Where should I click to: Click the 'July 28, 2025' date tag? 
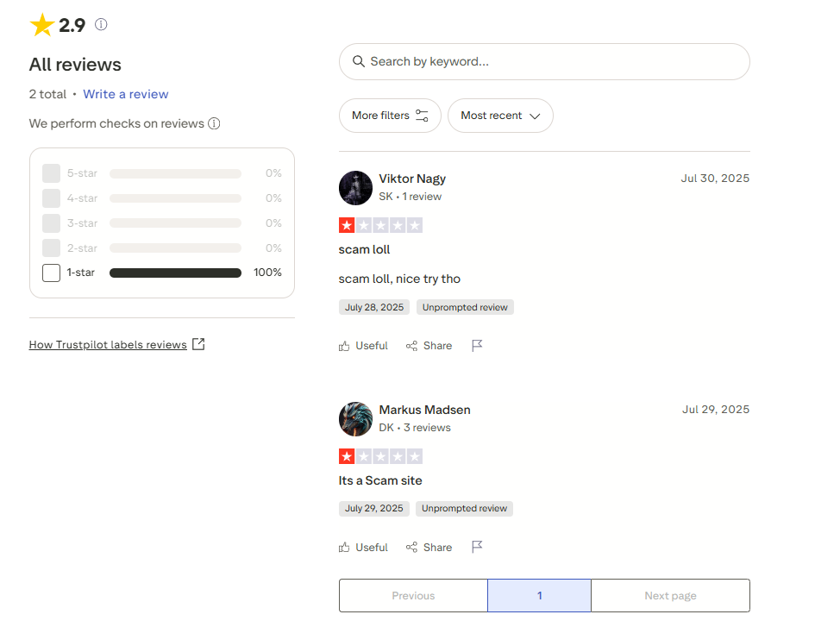[x=374, y=308]
